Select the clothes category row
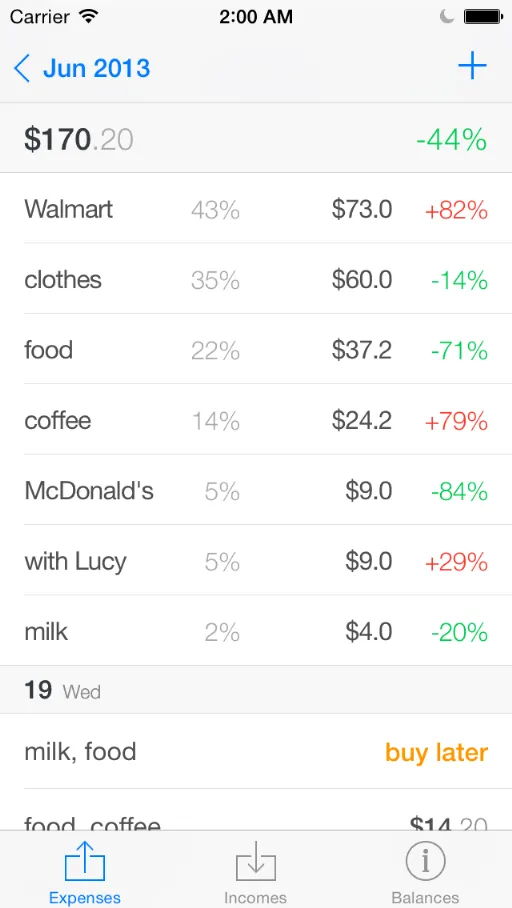 [256, 279]
